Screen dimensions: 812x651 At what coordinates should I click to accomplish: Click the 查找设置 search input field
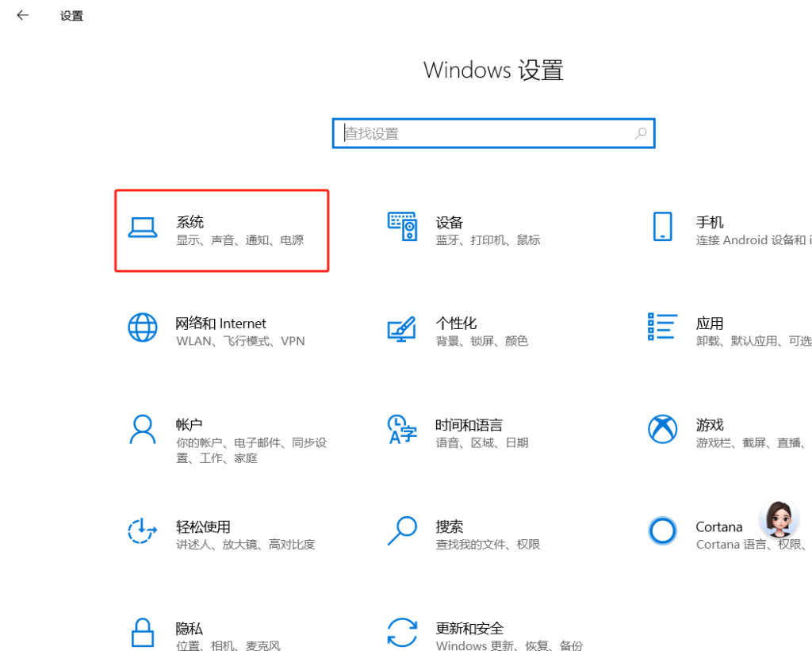[484, 133]
